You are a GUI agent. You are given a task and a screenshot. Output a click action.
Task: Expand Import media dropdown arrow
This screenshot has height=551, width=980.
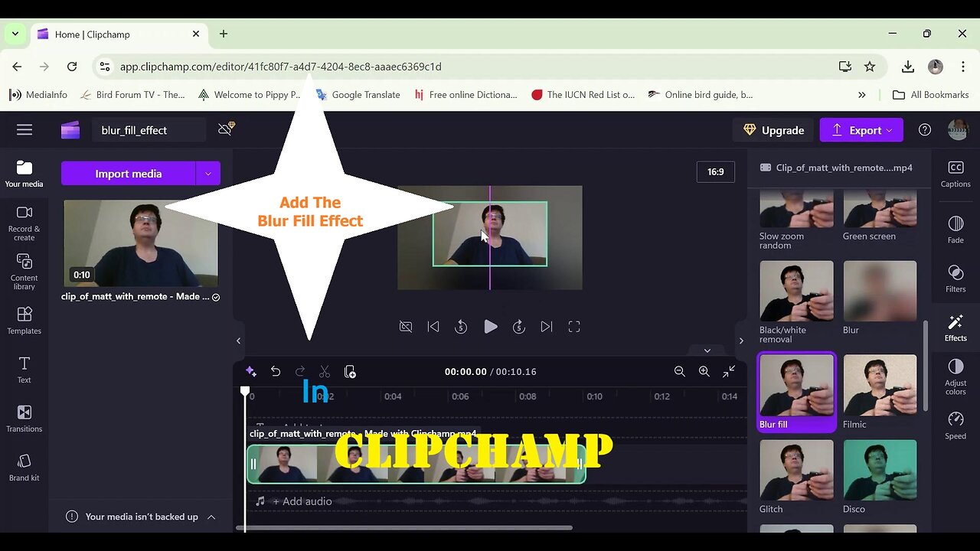point(208,174)
